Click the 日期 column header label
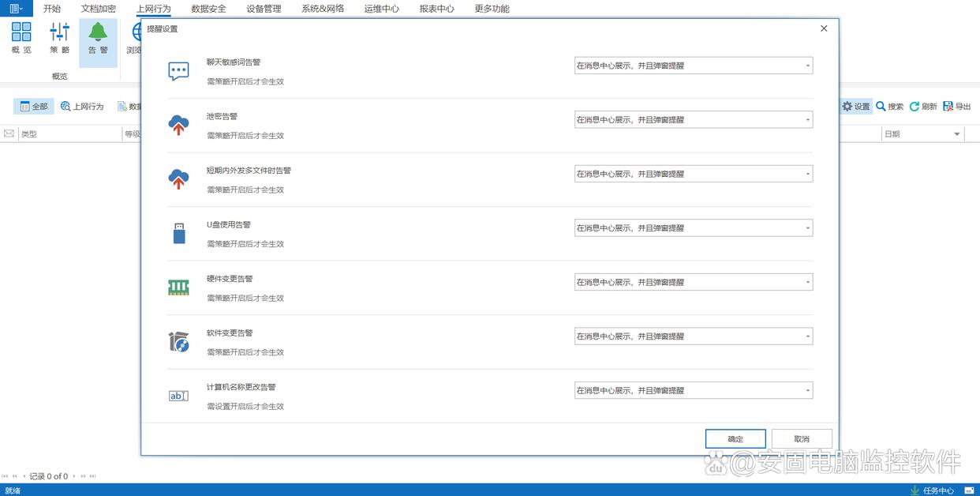The width and height of the screenshot is (980, 496). 892,134
